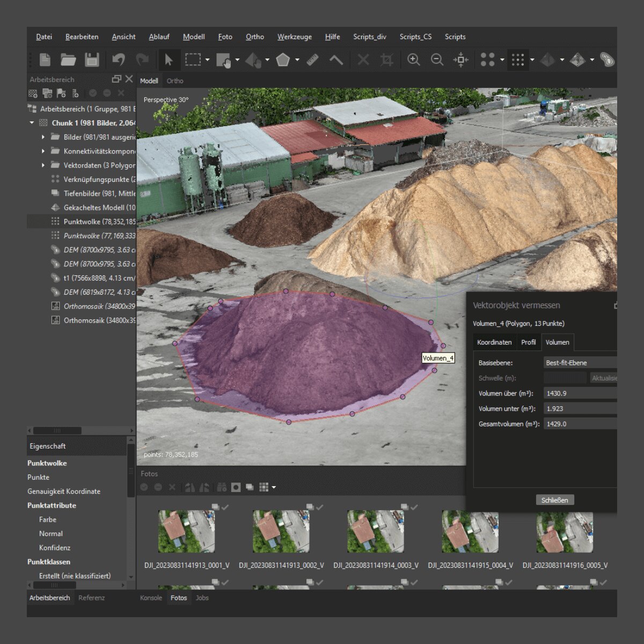Switch to the Koordinaten tab
This screenshot has height=644, width=644.
click(494, 342)
